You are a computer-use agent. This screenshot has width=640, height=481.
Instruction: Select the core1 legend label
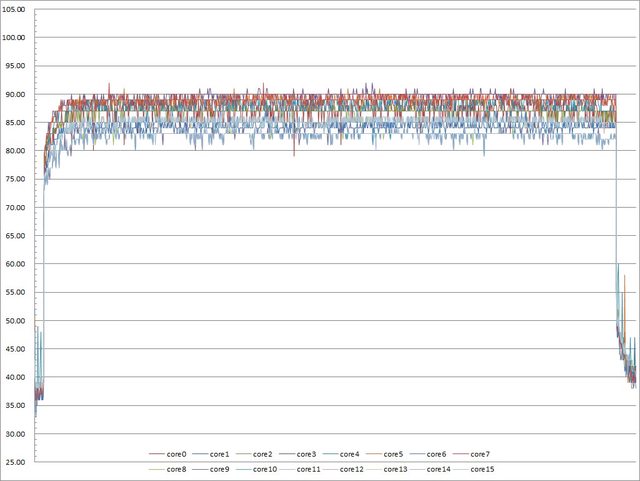(221, 454)
